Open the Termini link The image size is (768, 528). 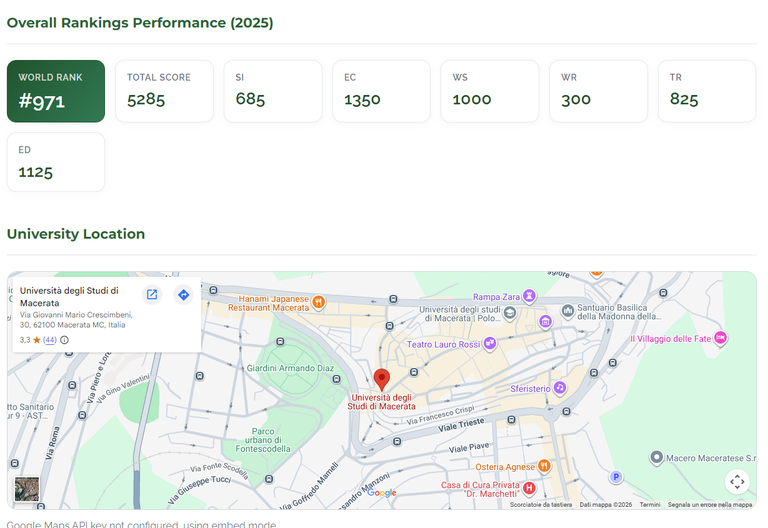[649, 504]
